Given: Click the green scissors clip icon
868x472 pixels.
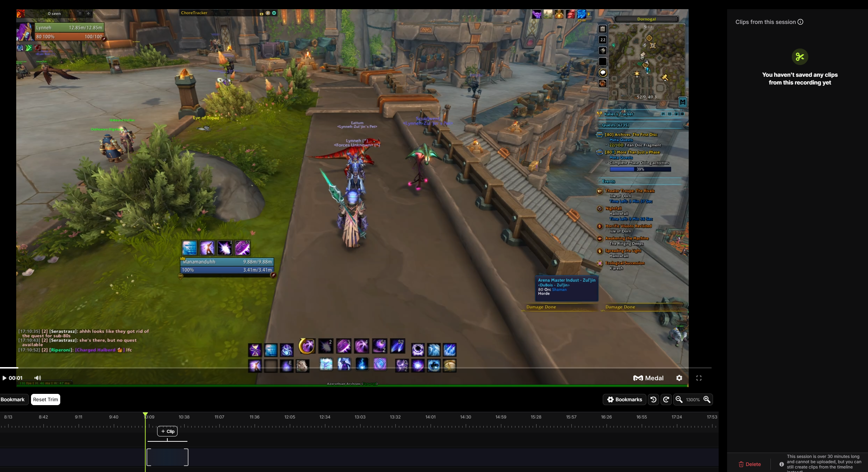Looking at the screenshot, I should [x=800, y=57].
